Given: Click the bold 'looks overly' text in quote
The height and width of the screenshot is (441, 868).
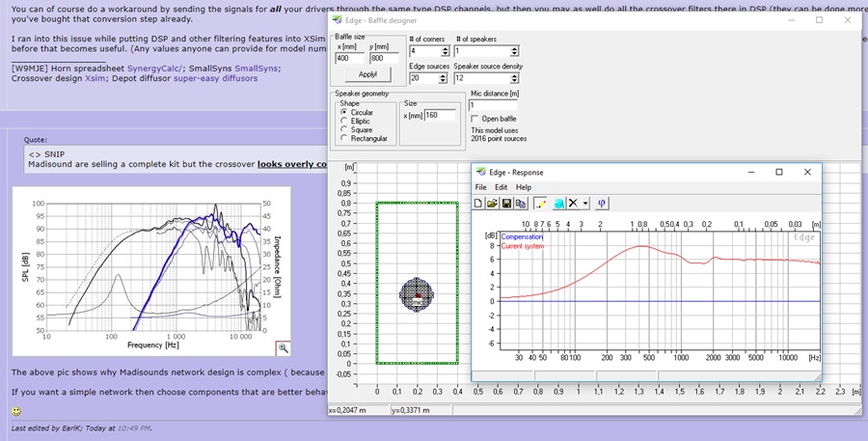Looking at the screenshot, I should coord(286,165).
